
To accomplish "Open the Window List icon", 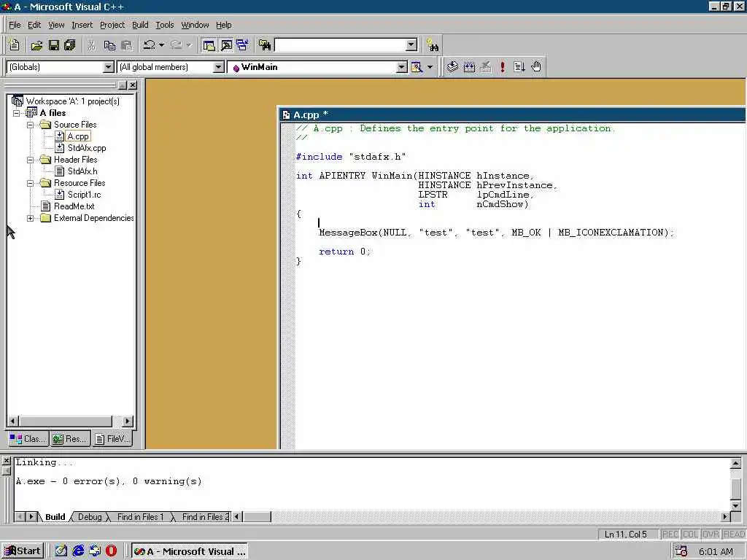I will [242, 45].
